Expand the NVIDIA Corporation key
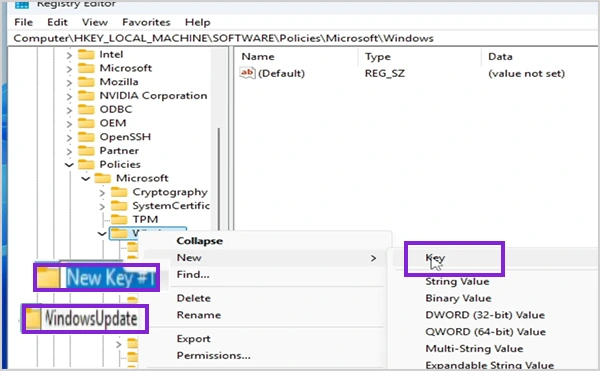 click(x=69, y=96)
